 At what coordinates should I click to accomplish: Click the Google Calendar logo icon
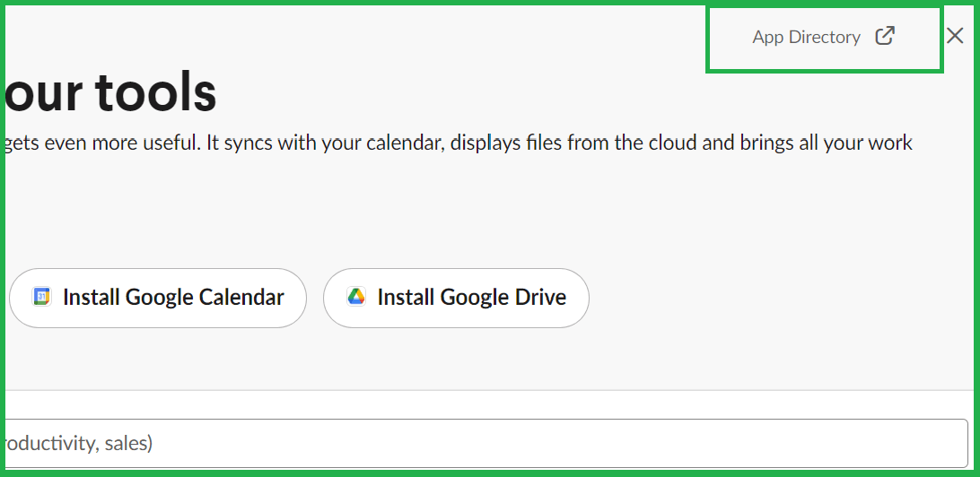(42, 297)
